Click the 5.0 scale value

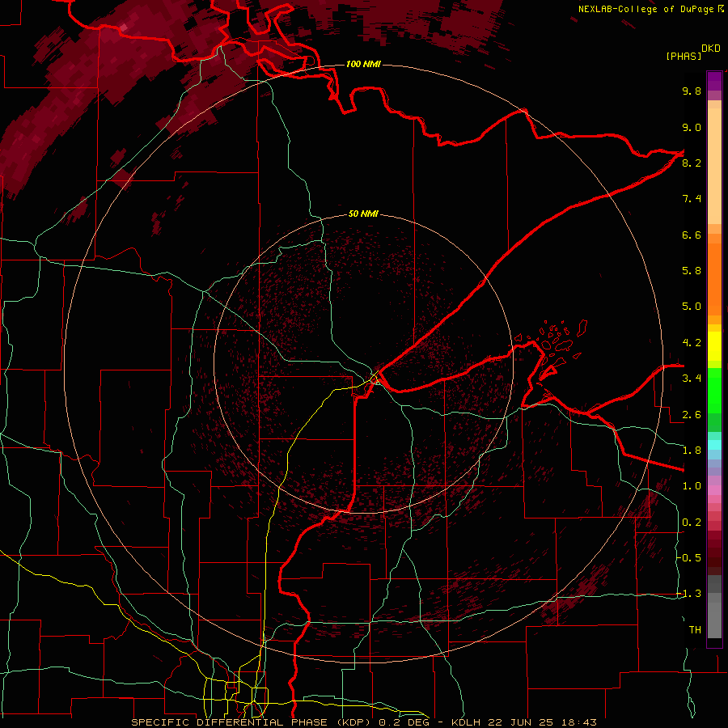click(x=692, y=307)
